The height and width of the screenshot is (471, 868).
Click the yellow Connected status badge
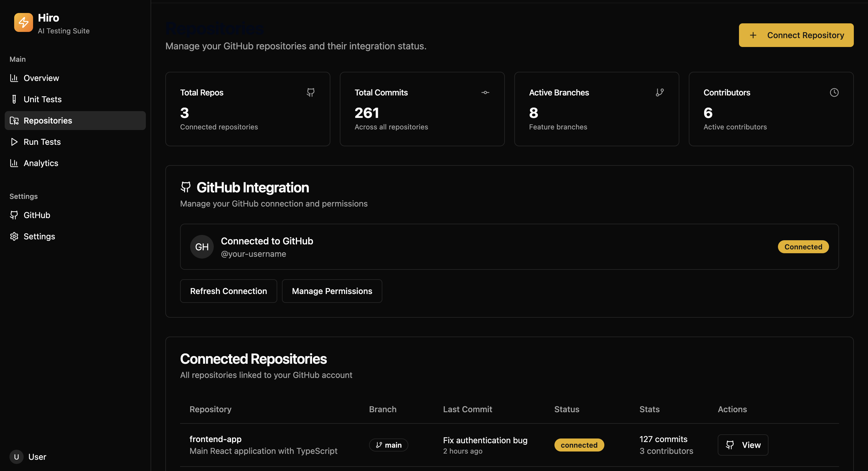(803, 247)
